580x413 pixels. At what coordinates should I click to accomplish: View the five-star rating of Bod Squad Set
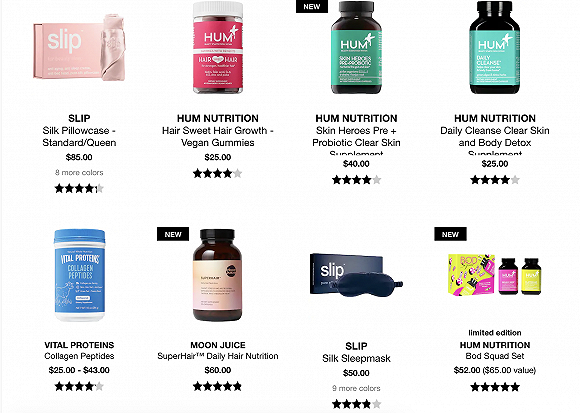tap(495, 387)
